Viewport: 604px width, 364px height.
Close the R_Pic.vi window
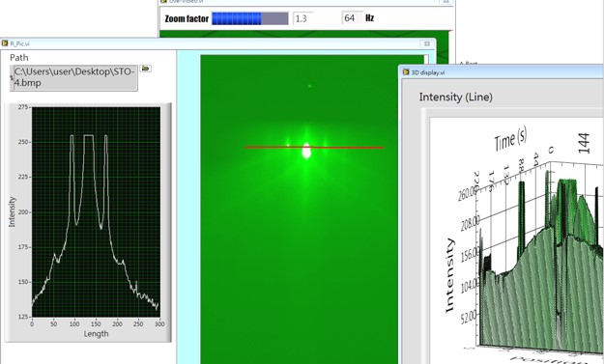(427, 43)
